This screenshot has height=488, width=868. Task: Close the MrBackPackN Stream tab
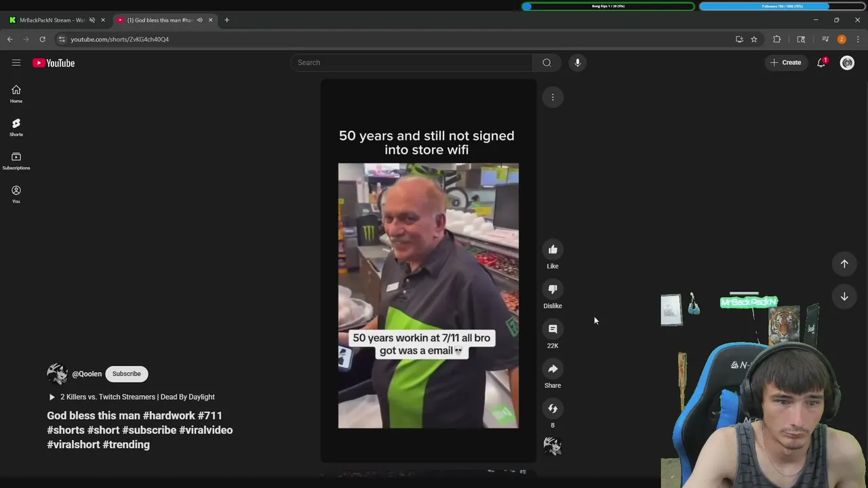pyautogui.click(x=103, y=20)
